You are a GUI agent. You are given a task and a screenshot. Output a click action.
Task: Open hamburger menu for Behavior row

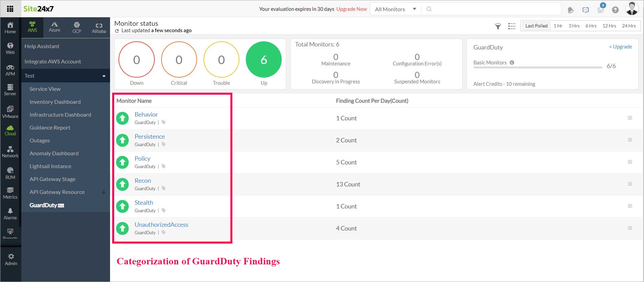[630, 118]
